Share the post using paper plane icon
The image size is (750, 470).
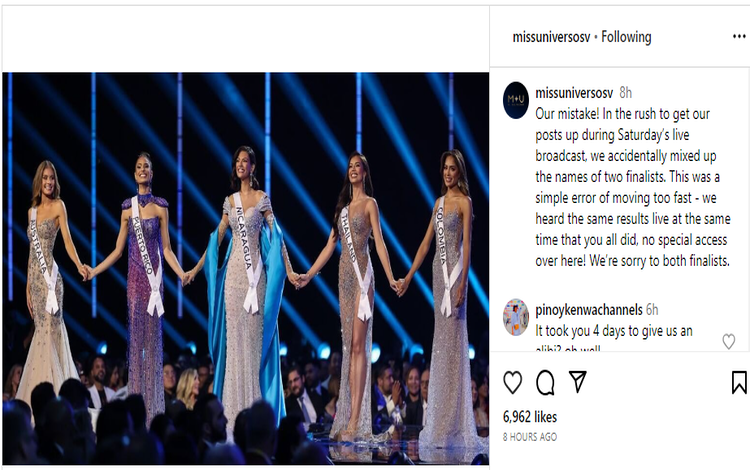click(578, 382)
